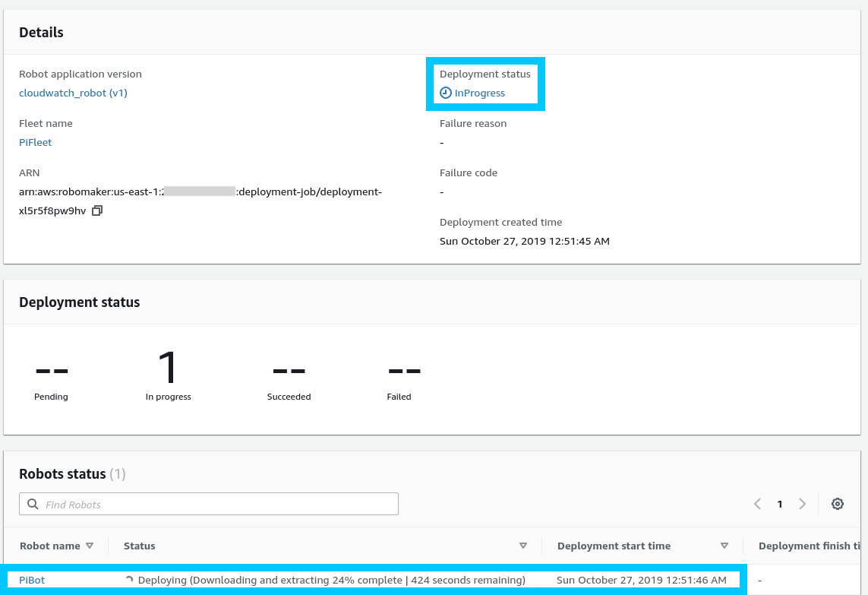This screenshot has height=595, width=868.
Task: Open the PiBot robot link
Action: [31, 580]
